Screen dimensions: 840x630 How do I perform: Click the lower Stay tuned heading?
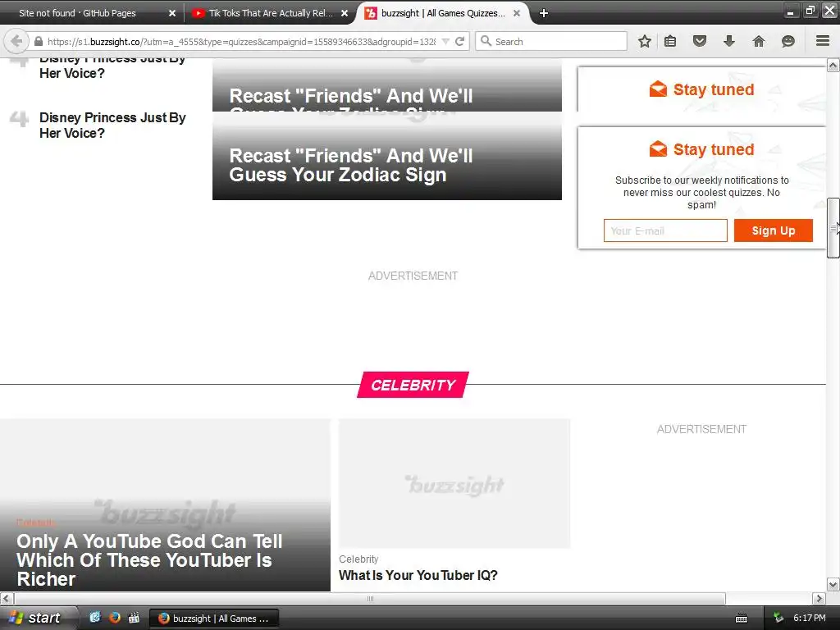click(x=713, y=149)
